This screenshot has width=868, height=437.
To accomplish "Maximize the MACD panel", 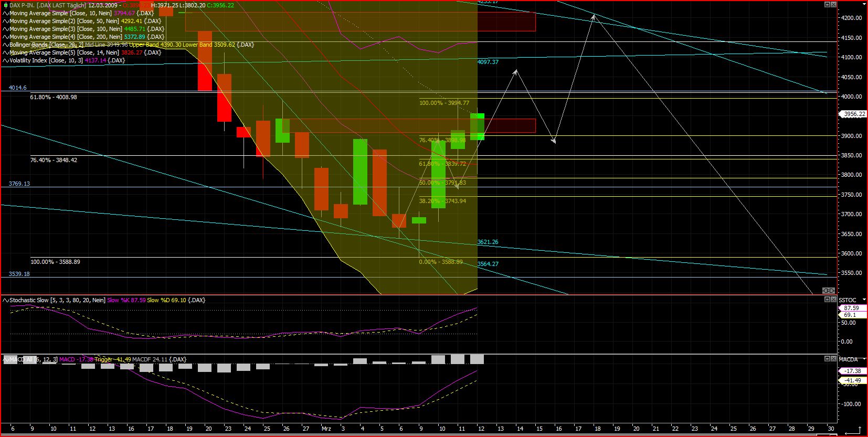I will pos(827,359).
